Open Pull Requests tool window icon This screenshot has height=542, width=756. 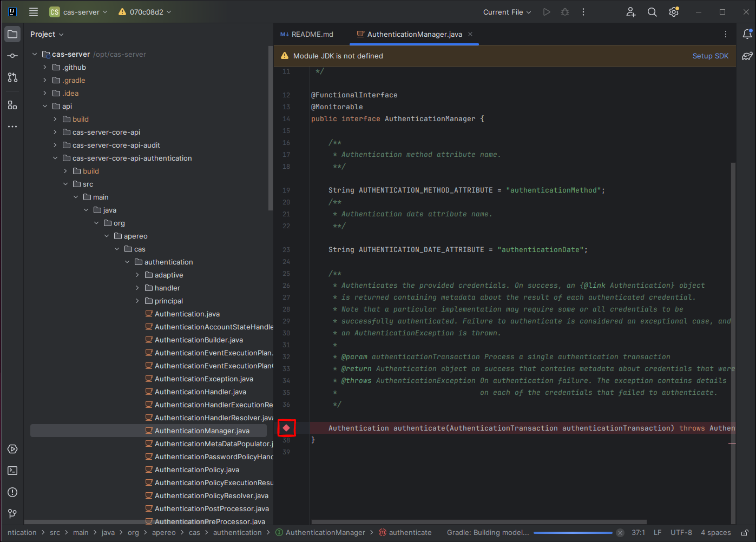(x=12, y=77)
